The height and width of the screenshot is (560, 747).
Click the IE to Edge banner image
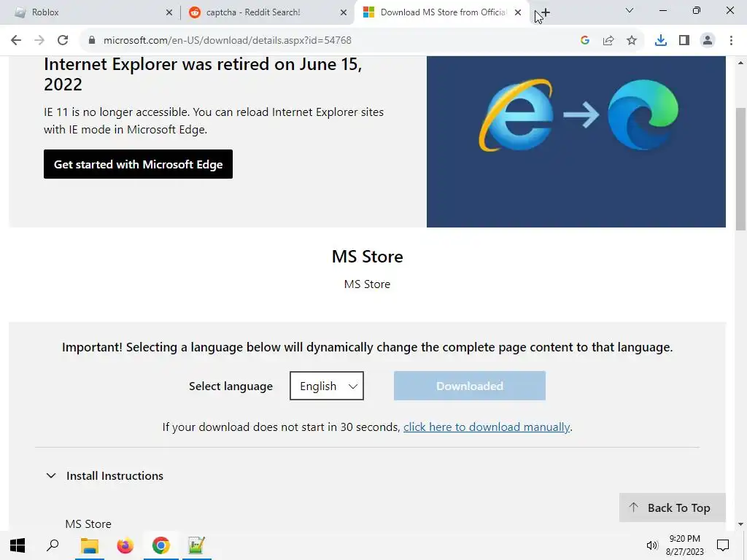click(576, 141)
